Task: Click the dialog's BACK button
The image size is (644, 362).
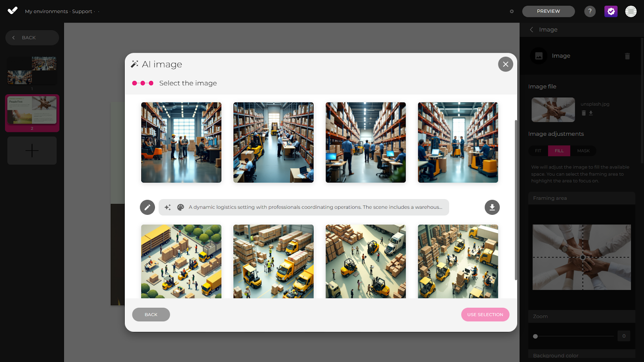Action: pyautogui.click(x=151, y=315)
